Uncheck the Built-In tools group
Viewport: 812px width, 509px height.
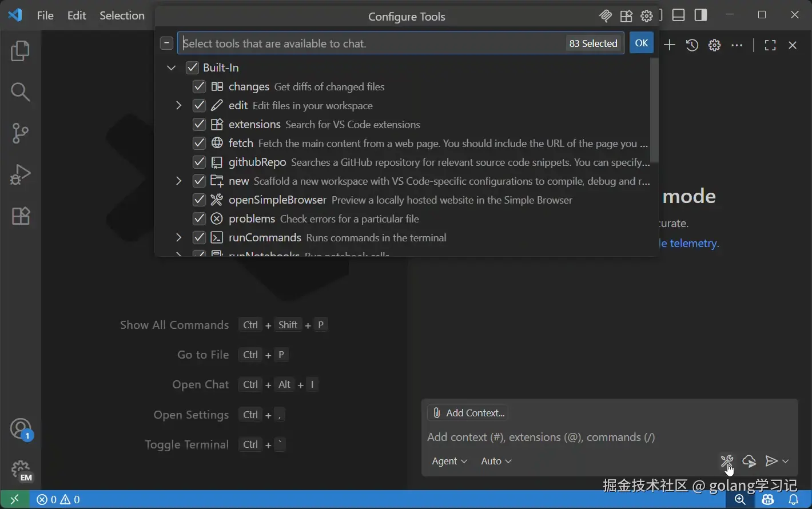click(192, 67)
